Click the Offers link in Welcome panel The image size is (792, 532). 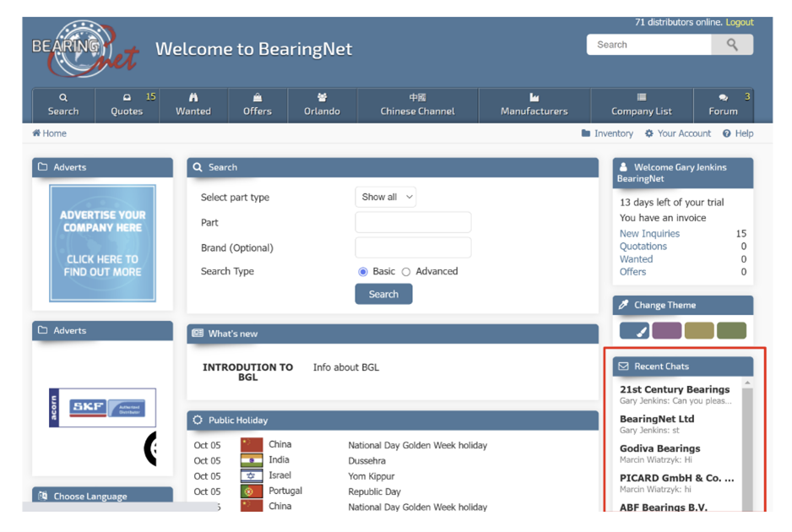point(632,272)
